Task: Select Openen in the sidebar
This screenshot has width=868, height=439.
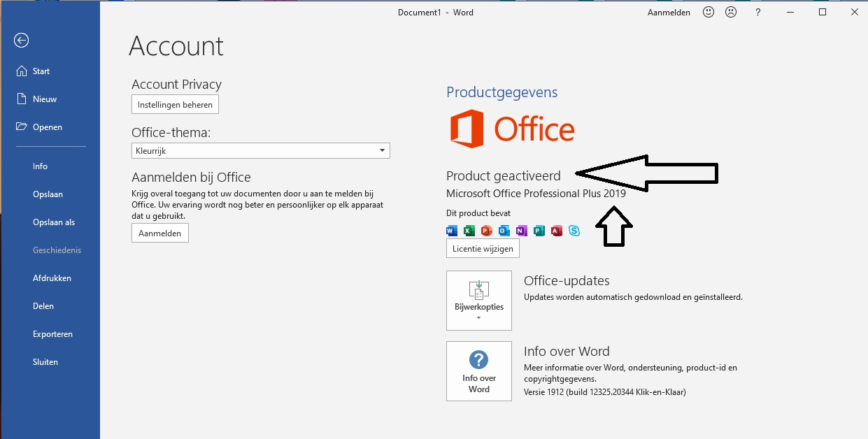Action: pyautogui.click(x=47, y=127)
